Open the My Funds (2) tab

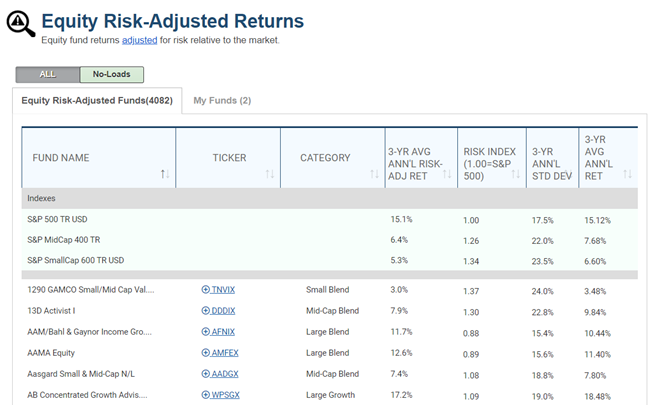pyautogui.click(x=222, y=101)
